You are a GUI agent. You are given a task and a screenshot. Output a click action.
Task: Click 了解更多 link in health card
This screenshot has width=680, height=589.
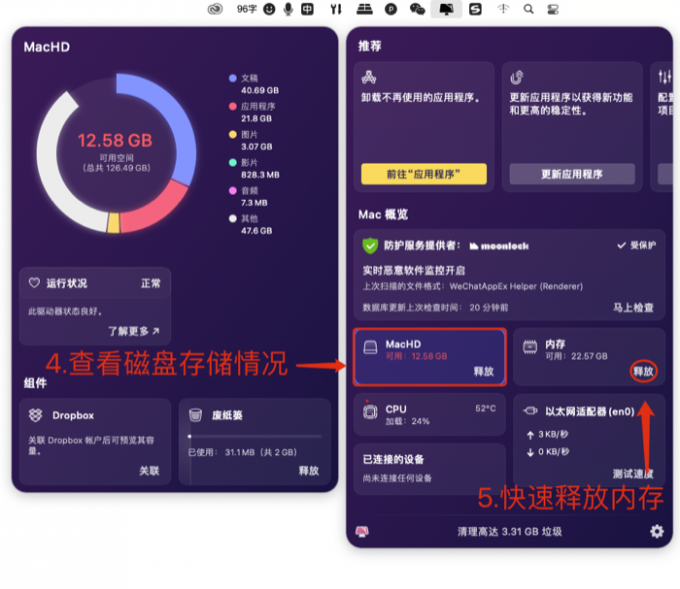[134, 331]
